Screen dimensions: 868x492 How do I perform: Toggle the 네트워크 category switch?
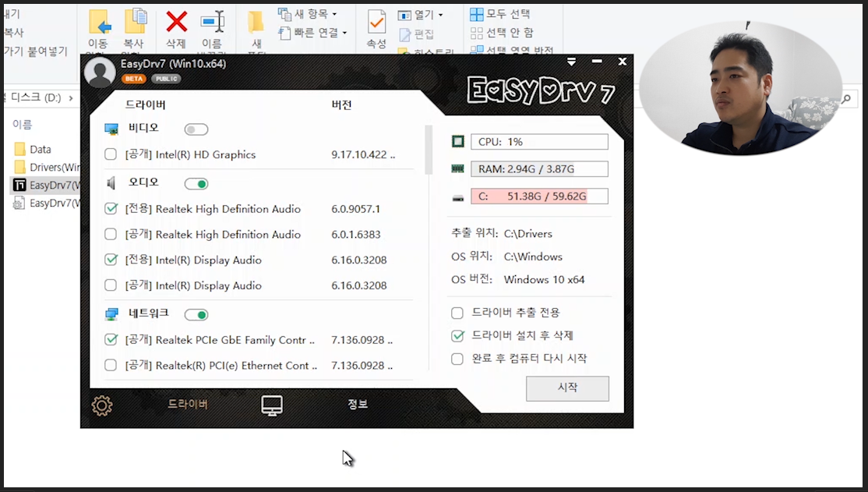(x=196, y=315)
